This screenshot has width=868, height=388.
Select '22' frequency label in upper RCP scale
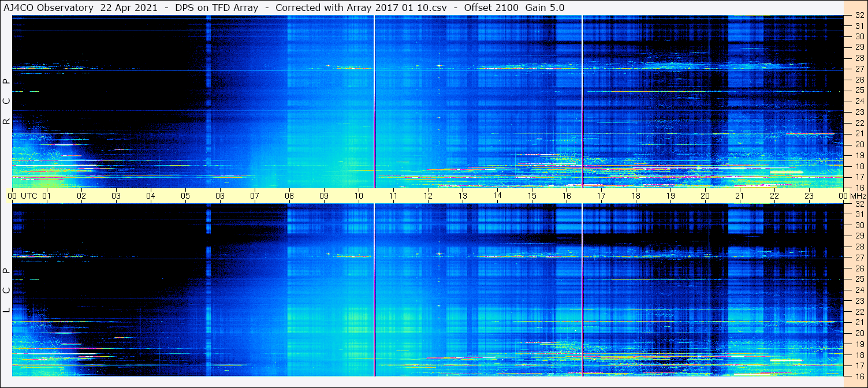[859, 123]
